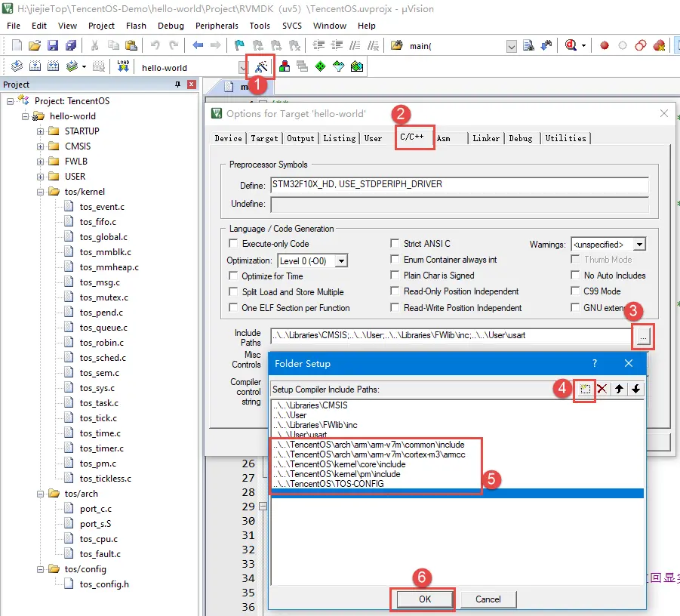Click the Paste clipboard icon

(x=131, y=45)
